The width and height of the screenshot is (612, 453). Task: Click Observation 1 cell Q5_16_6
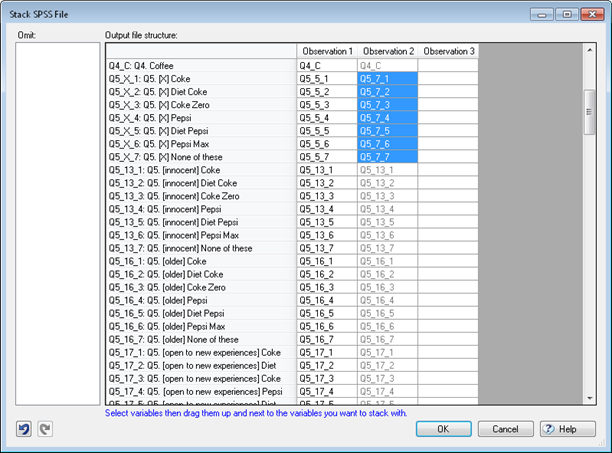[x=327, y=327]
